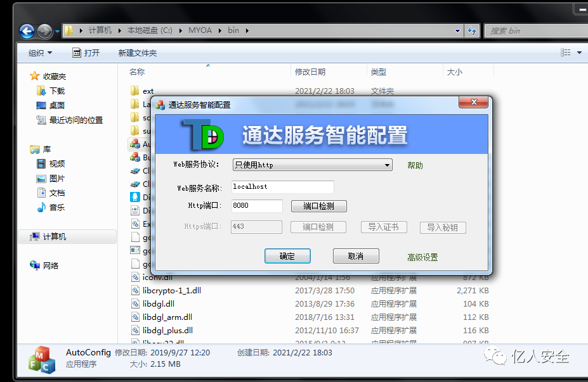
Task: Select 收藏夹 in the navigation pane
Action: tap(48, 77)
